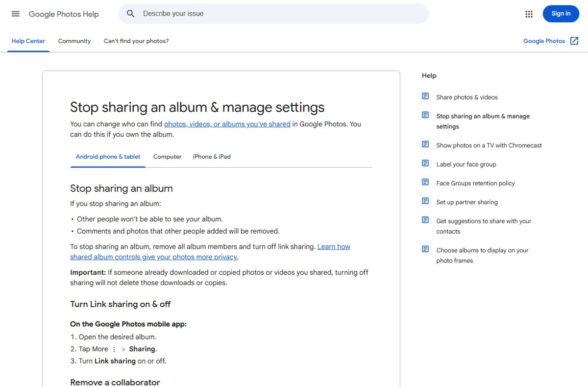Click the external link icon beside Google Photos
Viewport: 588px width, 387px height.
tap(574, 41)
